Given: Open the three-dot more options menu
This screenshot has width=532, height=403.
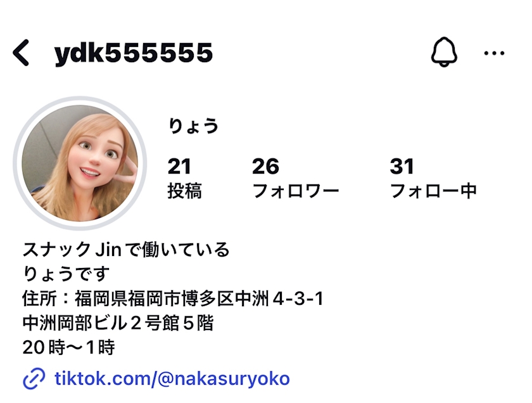Looking at the screenshot, I should [494, 53].
